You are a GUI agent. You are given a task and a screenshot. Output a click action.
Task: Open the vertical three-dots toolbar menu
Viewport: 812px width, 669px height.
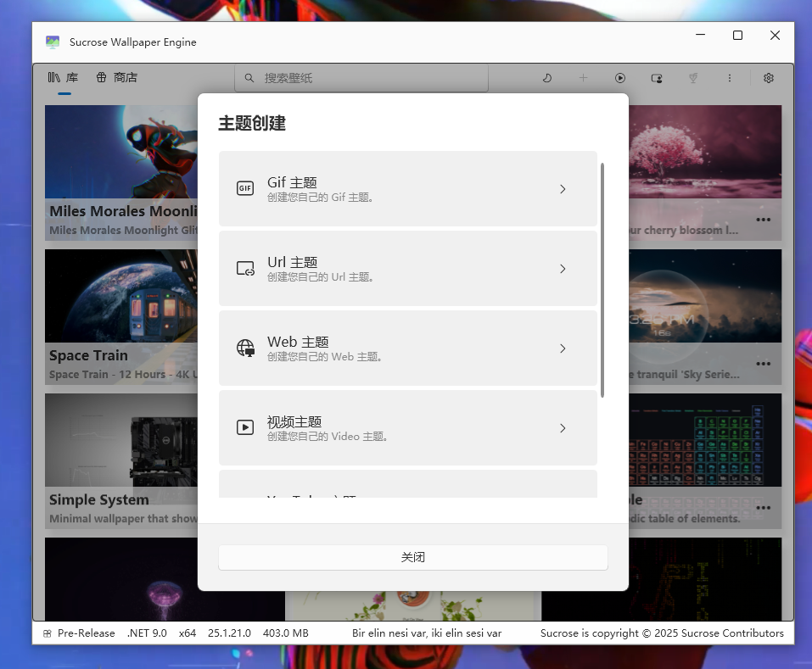click(730, 78)
